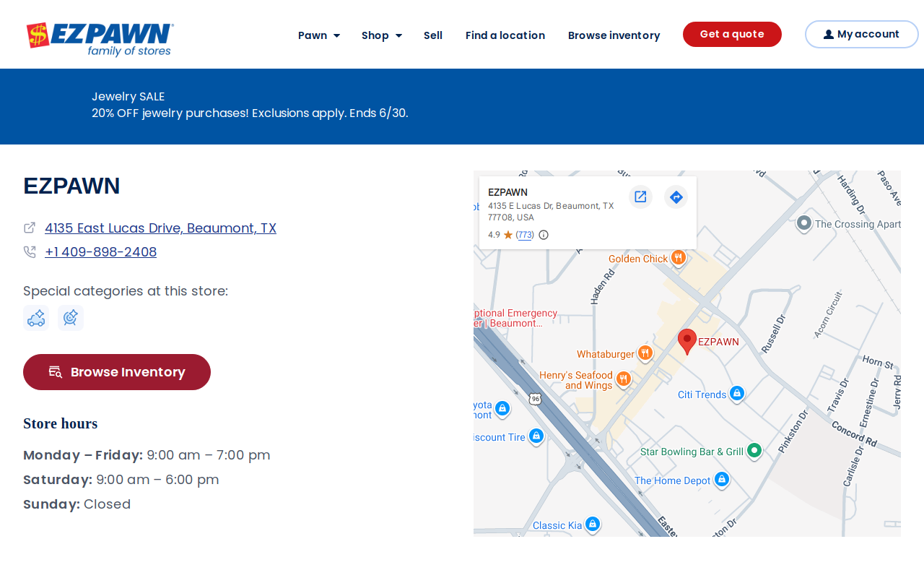This screenshot has width=924, height=578.
Task: Call the +1 409-898-2408 phone link
Action: 100,252
